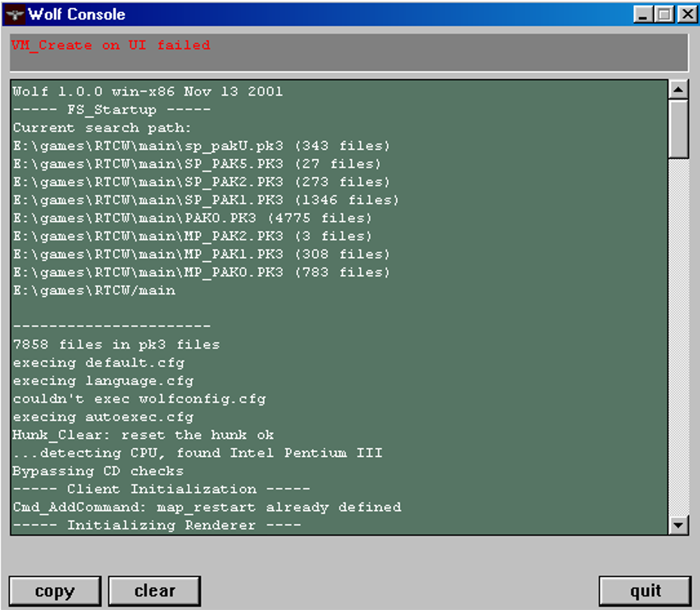Click the 'Initializing Renderer' line
The image size is (700, 610).
pyautogui.click(x=157, y=525)
